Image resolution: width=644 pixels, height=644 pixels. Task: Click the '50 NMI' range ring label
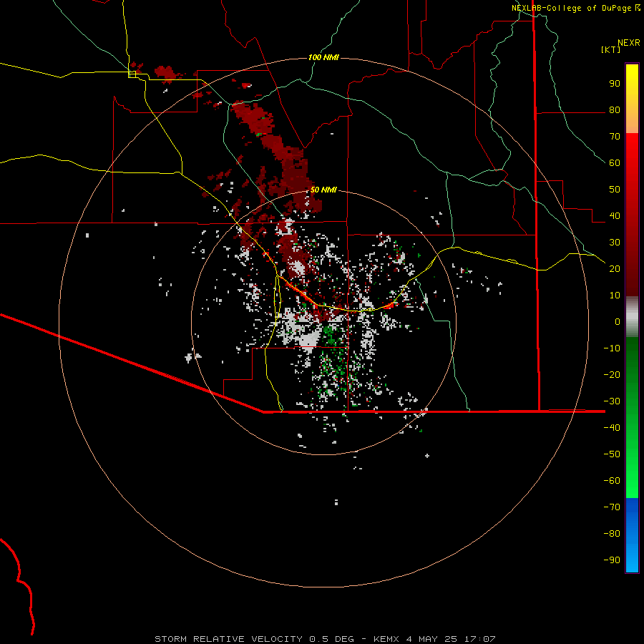point(323,190)
